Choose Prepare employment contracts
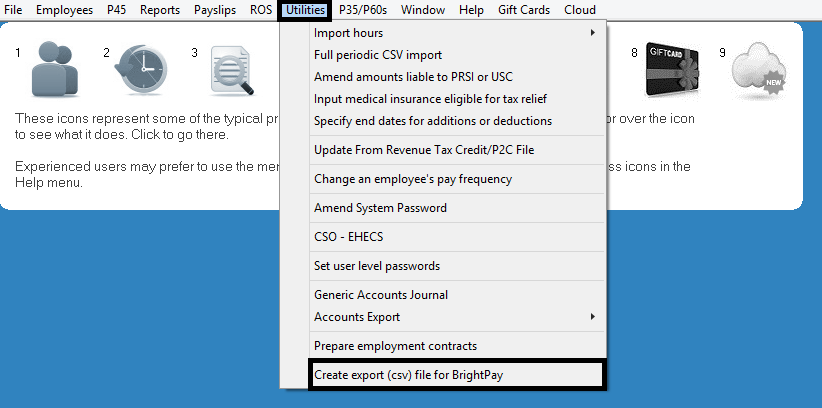This screenshot has height=408, width=822. [x=457, y=346]
